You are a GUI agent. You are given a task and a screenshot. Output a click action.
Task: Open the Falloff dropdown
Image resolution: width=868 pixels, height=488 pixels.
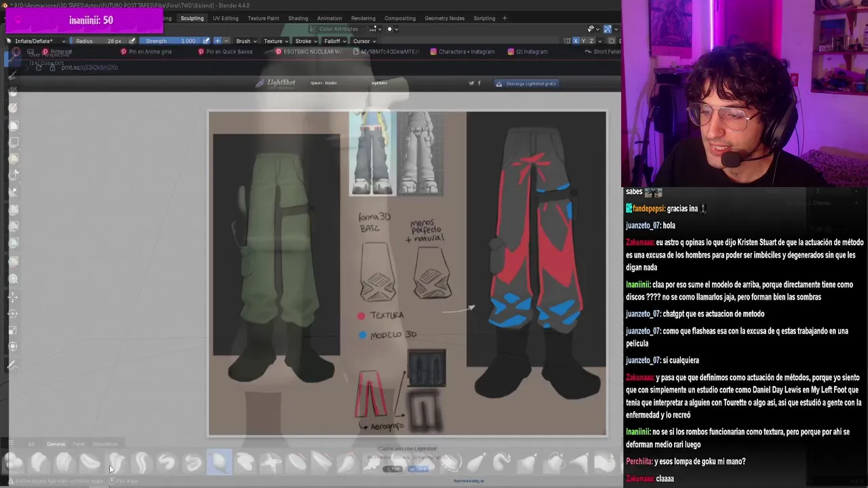click(x=334, y=41)
